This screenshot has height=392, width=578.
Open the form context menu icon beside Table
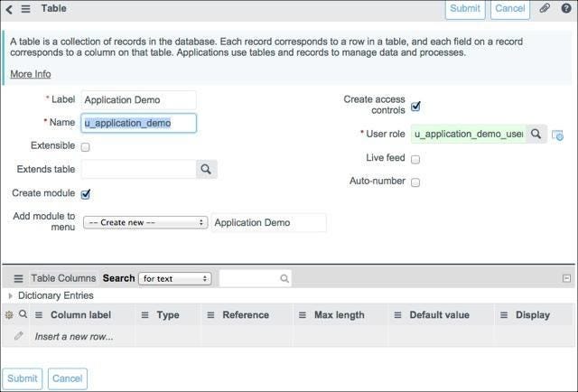click(x=25, y=8)
